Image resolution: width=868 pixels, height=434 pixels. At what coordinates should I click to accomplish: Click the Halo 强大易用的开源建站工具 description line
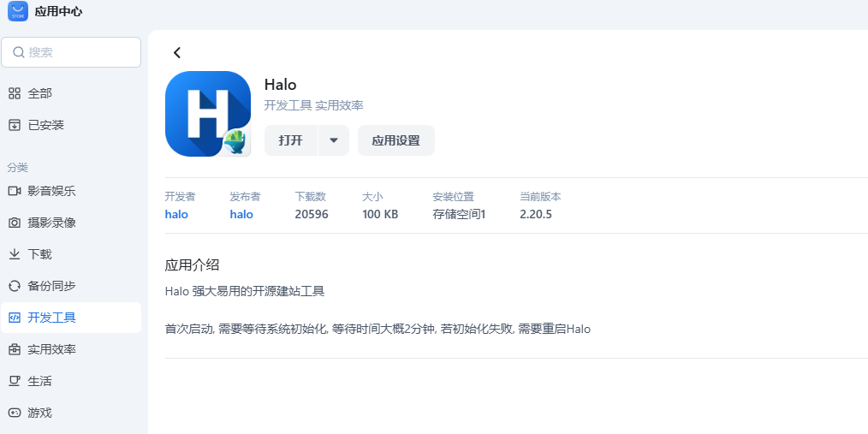tap(245, 291)
